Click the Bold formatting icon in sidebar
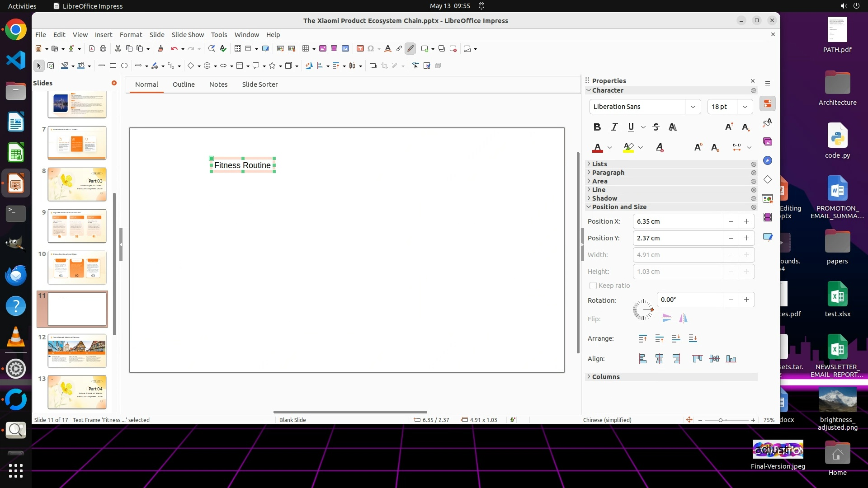 pos(597,127)
